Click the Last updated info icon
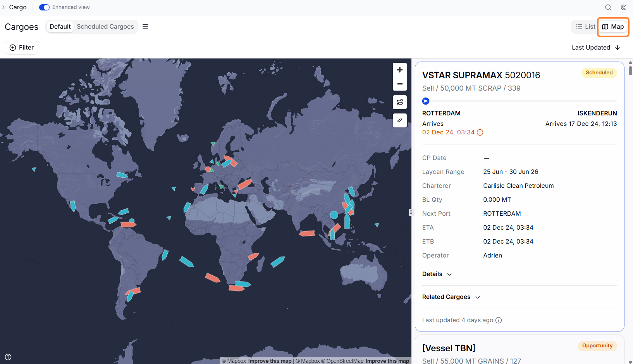The width and height of the screenshot is (633, 364). (499, 320)
